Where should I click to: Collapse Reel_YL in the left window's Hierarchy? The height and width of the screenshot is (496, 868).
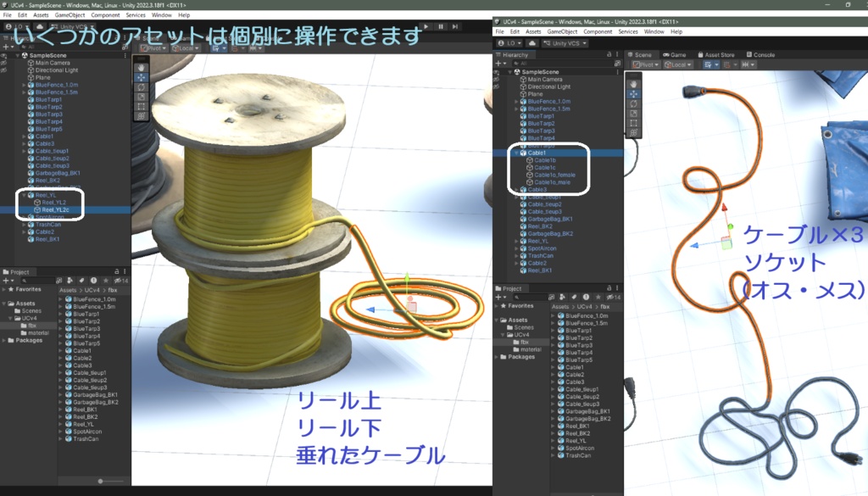click(x=24, y=195)
